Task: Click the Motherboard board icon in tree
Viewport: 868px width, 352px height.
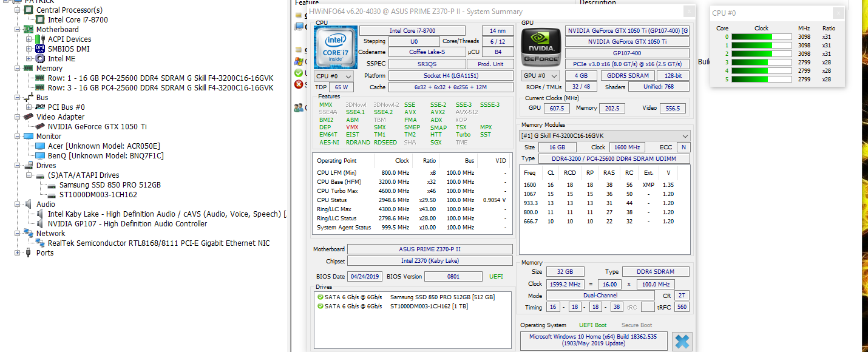Action: point(29,29)
